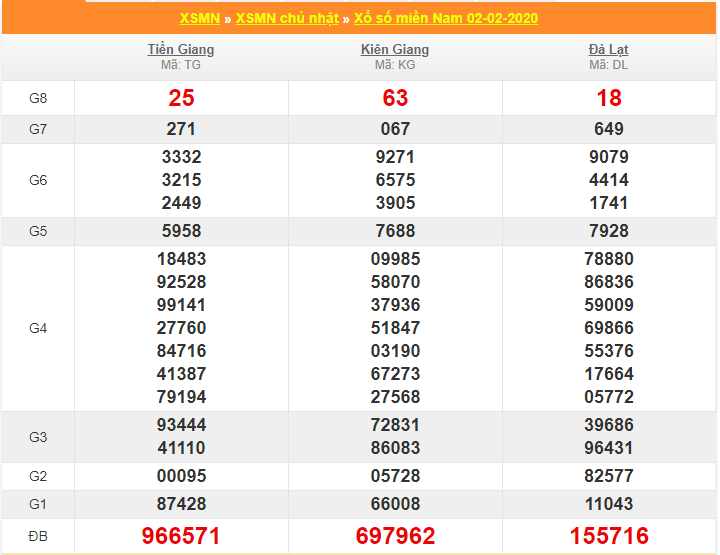Select the G4 number 59009
The height and width of the screenshot is (555, 720).
point(609,305)
